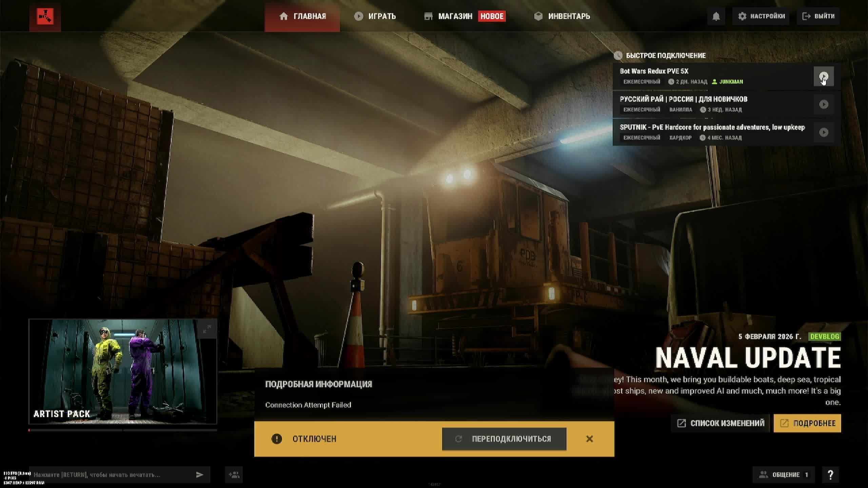Click ВЫЙТИ to exit game
The width and height of the screenshot is (868, 488).
coord(818,16)
